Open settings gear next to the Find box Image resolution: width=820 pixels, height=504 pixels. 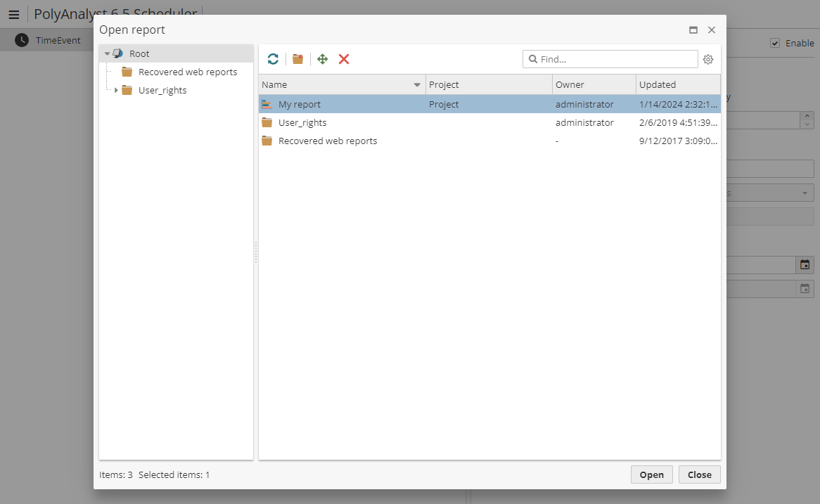[x=708, y=60]
